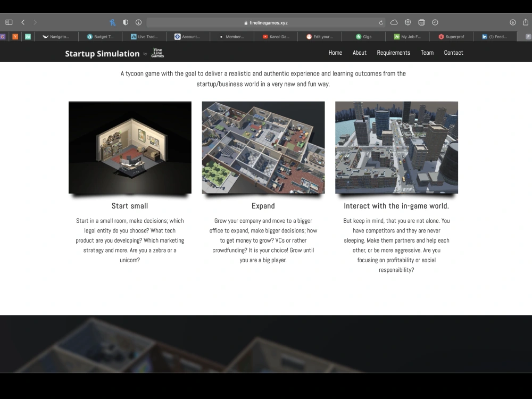Go back to the previous page

23,22
